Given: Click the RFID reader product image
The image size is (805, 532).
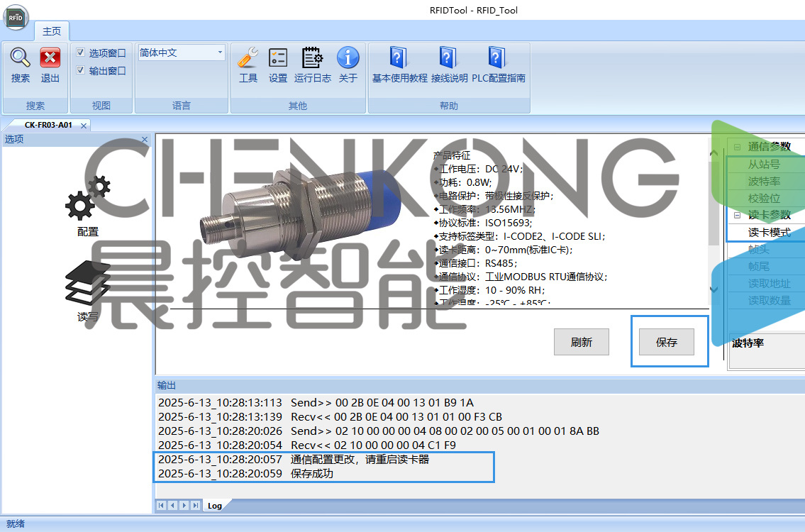Looking at the screenshot, I should [x=300, y=216].
